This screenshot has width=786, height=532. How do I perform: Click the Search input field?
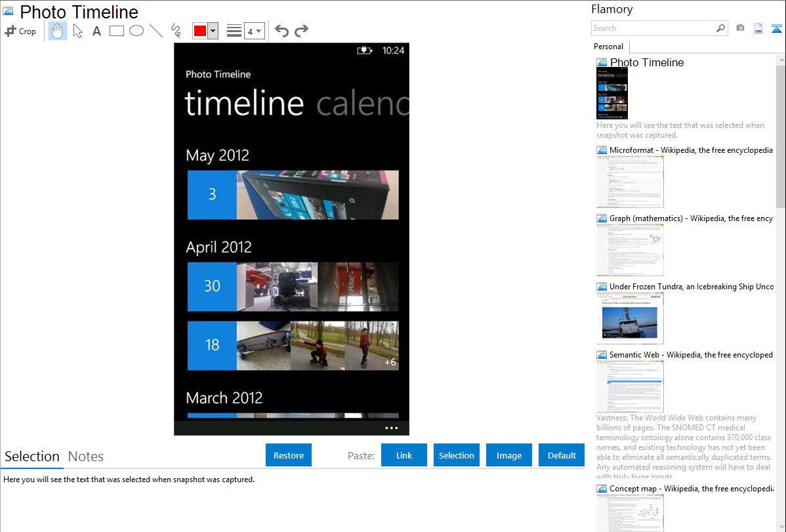coord(653,28)
